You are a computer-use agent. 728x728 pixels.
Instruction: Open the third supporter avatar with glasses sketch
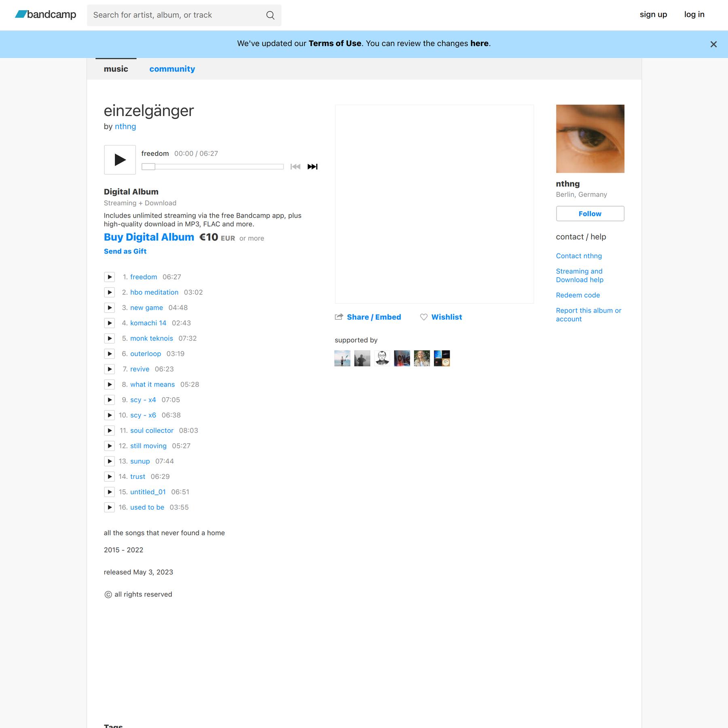tap(382, 358)
